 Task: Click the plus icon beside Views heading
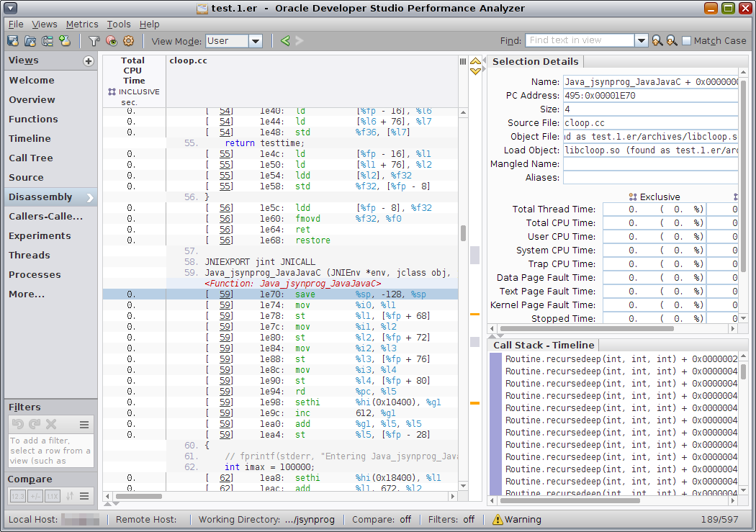[x=89, y=61]
